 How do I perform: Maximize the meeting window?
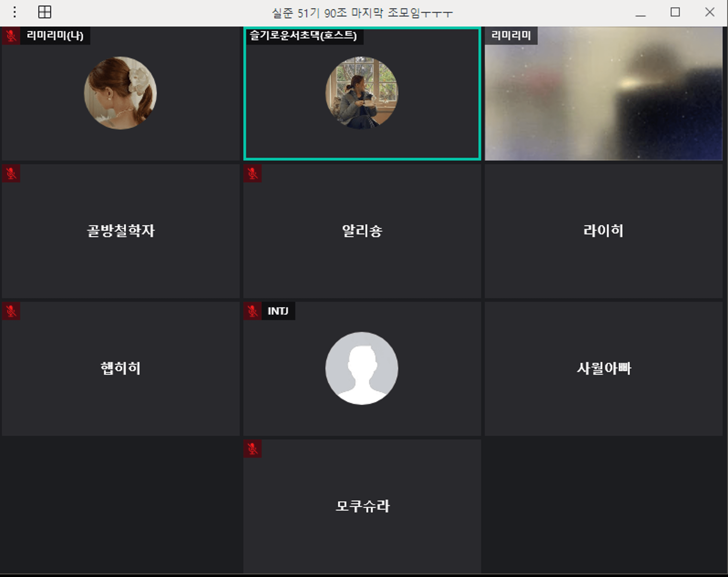click(675, 12)
